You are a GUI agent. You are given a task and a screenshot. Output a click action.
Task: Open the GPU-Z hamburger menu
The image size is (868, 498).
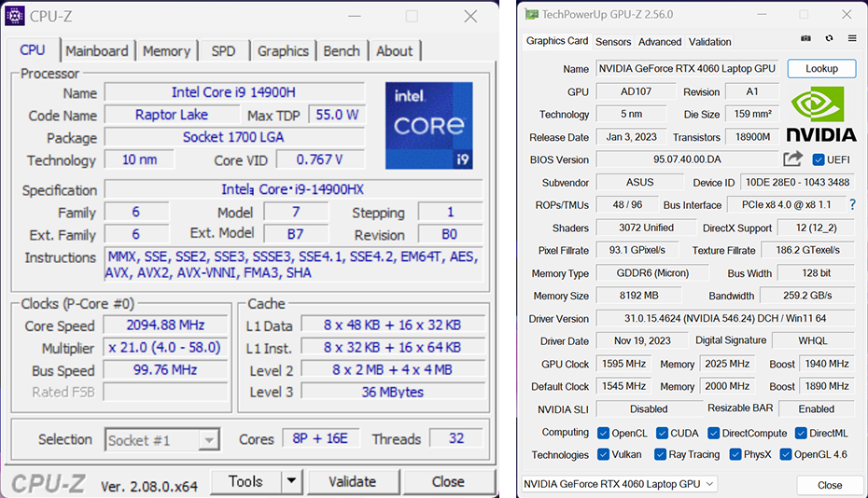coord(851,39)
